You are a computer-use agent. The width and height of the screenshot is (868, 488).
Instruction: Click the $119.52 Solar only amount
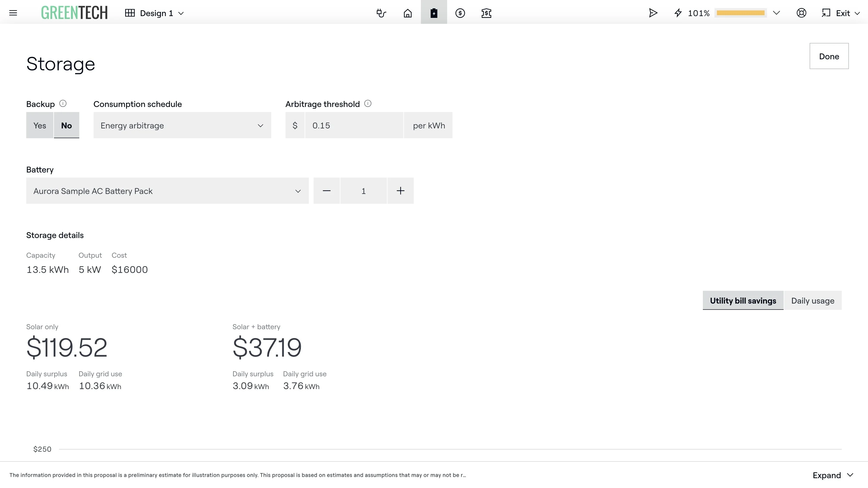[67, 348]
